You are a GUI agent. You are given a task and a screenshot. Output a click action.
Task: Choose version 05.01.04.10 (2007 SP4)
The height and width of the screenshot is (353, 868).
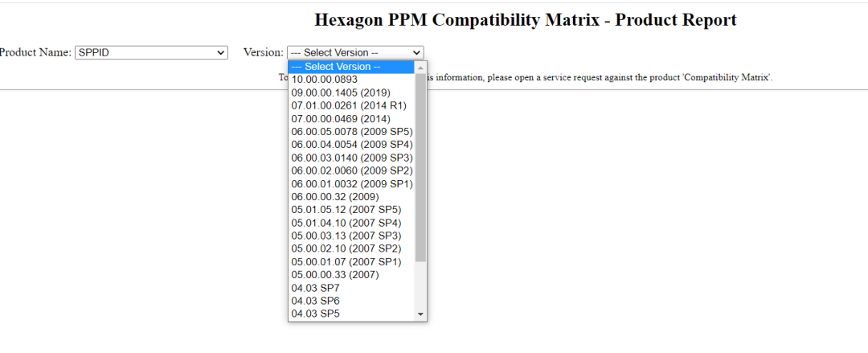351,223
